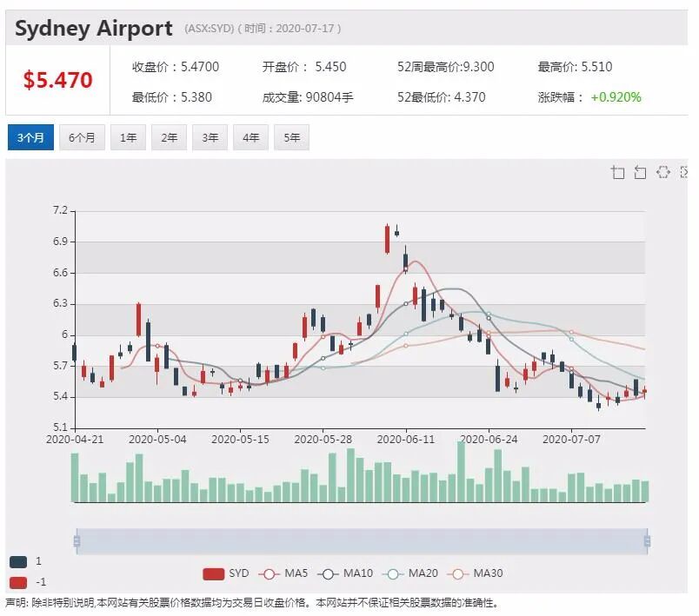Viewport: 699px width, 616px height.
Task: Click the 最低价:5.380 value
Action: [x=171, y=97]
